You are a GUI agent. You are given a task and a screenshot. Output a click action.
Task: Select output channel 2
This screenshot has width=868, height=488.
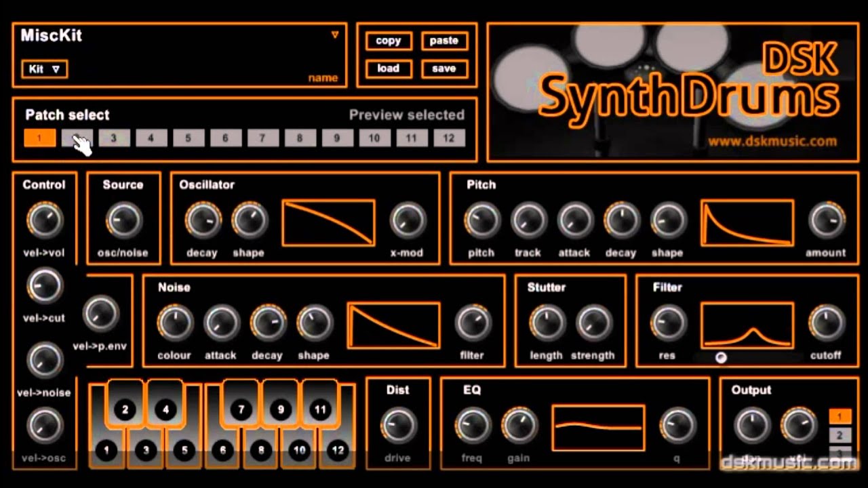[x=840, y=435]
